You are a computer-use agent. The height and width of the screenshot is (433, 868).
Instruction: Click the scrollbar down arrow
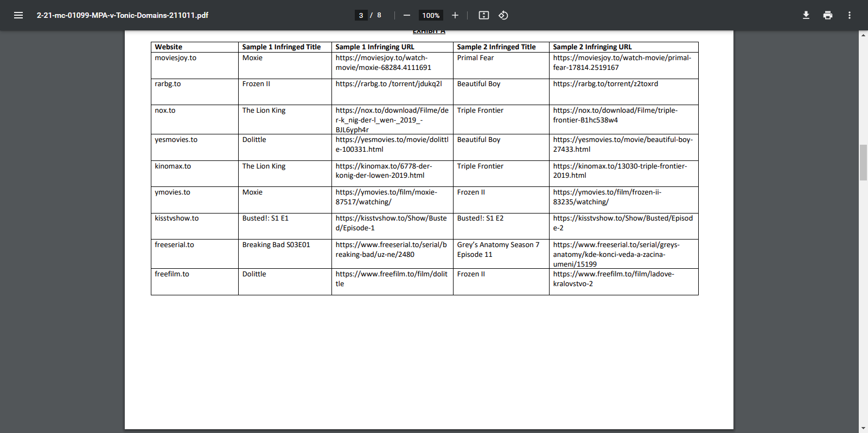(863, 428)
